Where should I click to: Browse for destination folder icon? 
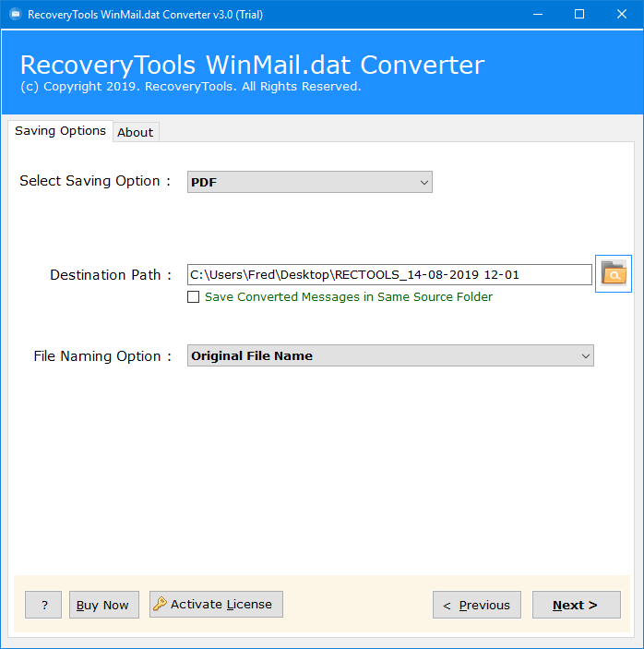pos(613,273)
